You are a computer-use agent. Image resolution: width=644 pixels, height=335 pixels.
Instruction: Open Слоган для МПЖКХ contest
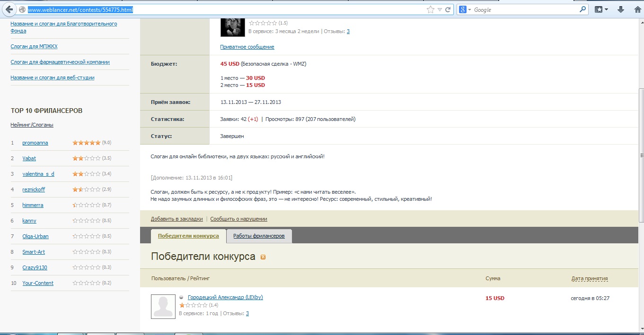click(34, 46)
